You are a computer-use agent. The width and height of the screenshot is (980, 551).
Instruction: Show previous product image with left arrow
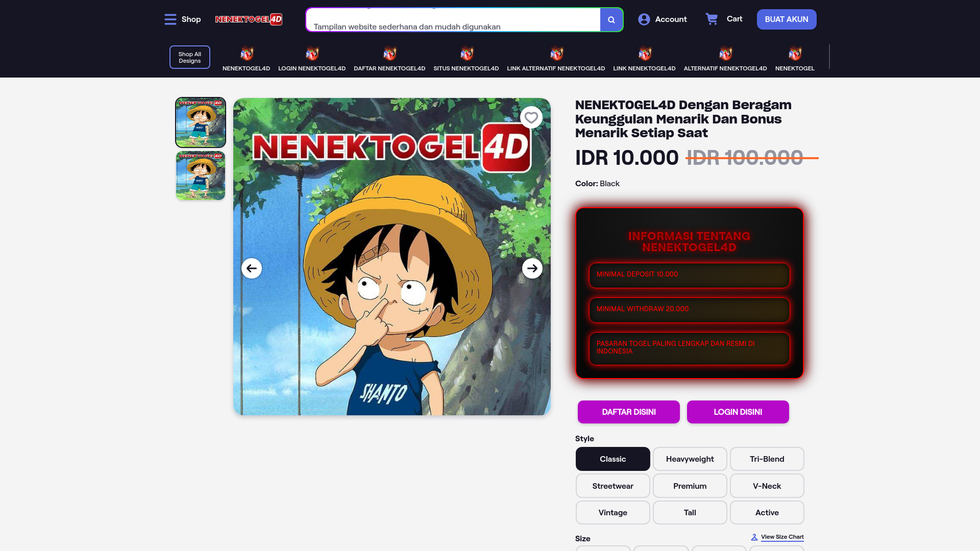pos(252,268)
